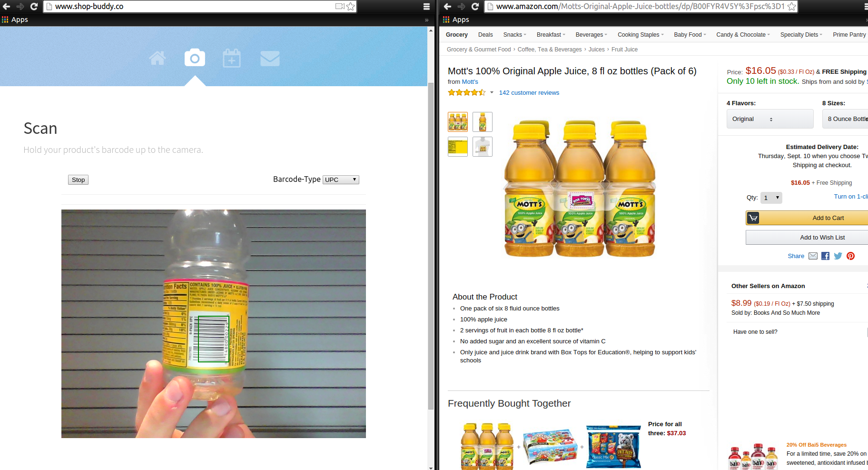Expand the Snacks menu
The width and height of the screenshot is (868, 470).
(515, 35)
